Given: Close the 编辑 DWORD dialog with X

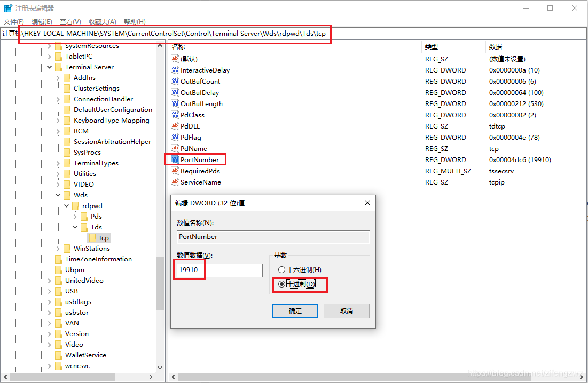Looking at the screenshot, I should pyautogui.click(x=367, y=203).
